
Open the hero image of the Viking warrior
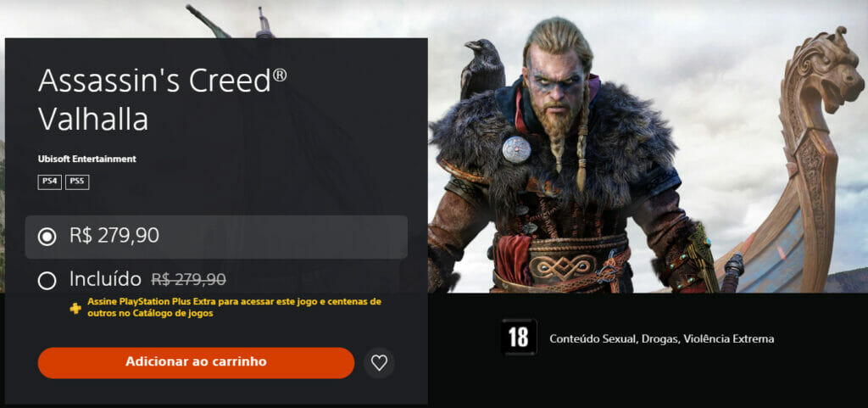648,147
